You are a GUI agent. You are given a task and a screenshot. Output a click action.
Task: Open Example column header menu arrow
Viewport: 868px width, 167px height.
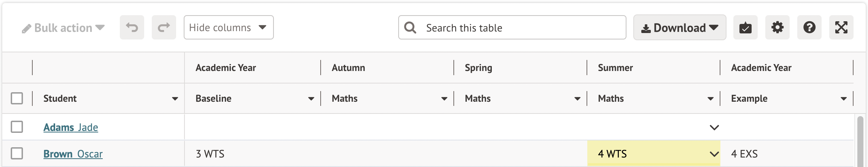(844, 99)
